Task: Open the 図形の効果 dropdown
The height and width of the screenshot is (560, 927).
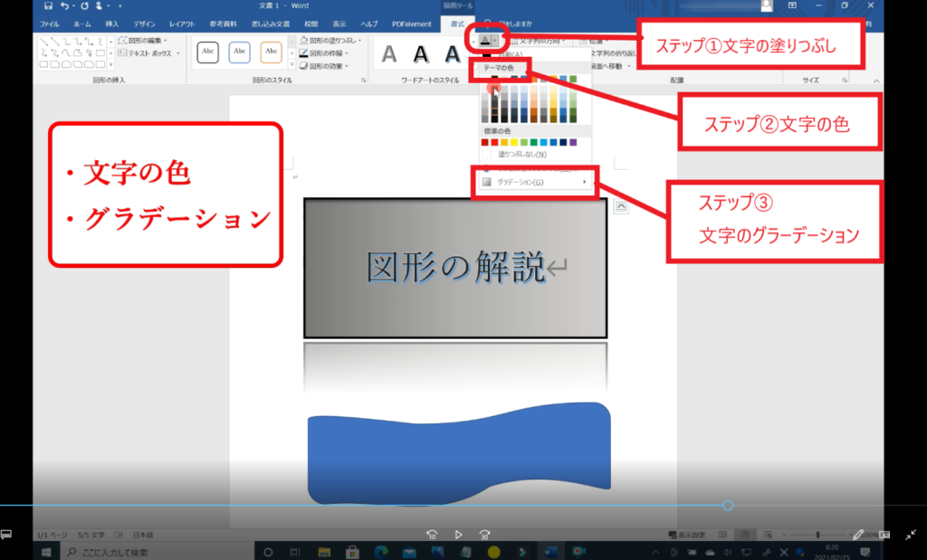Action: point(330,66)
